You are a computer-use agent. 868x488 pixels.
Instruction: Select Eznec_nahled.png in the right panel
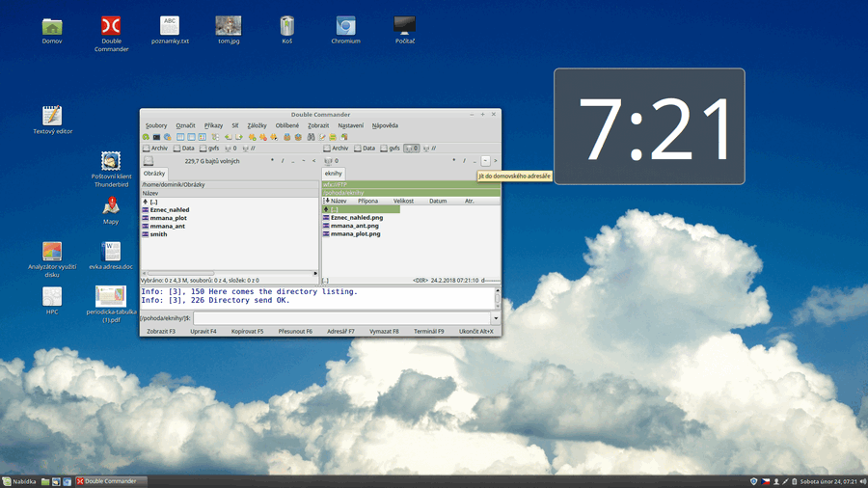click(356, 218)
